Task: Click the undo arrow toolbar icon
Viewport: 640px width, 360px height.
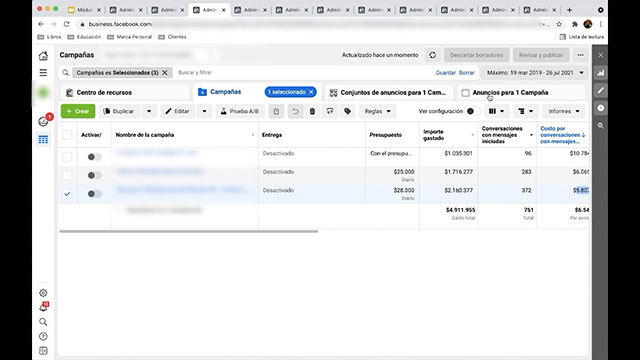Action: [295, 111]
